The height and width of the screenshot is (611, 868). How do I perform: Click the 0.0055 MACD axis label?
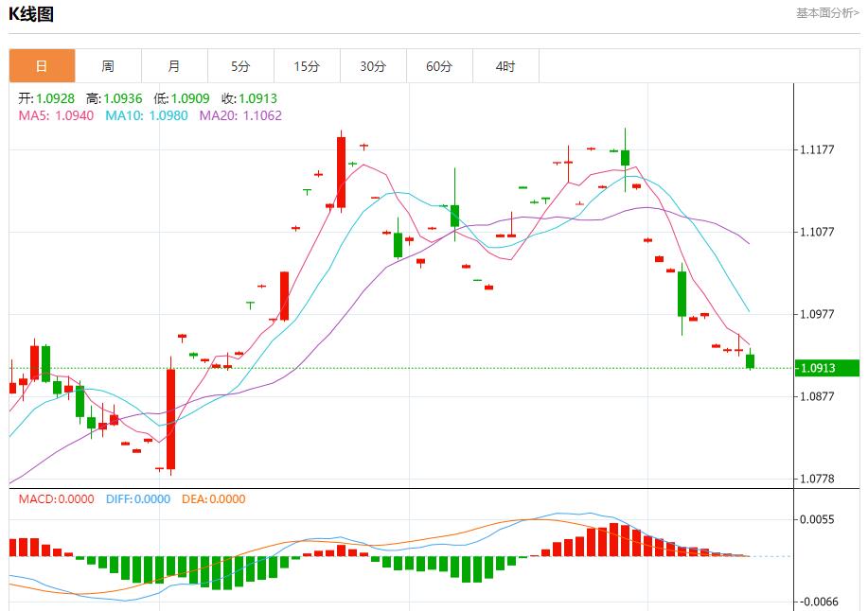817,519
